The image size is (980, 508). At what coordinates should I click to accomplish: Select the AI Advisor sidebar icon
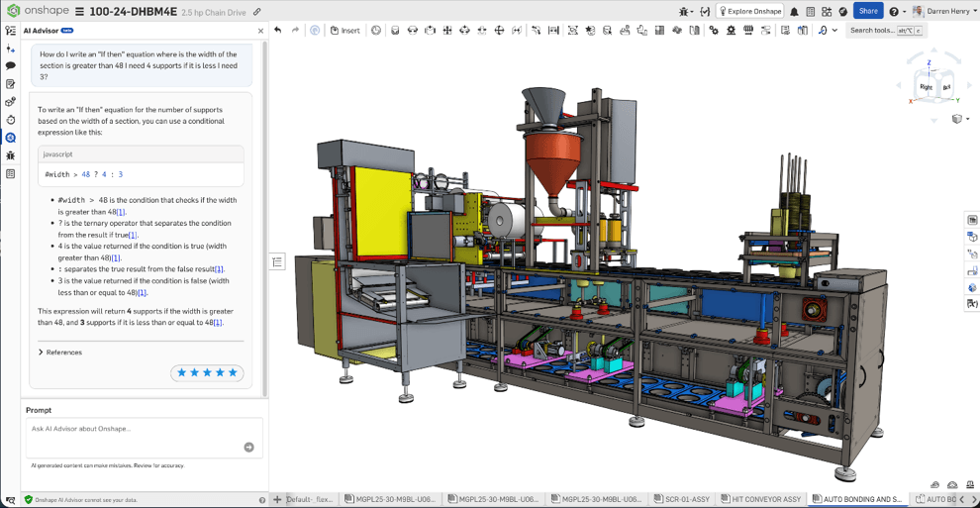click(x=11, y=138)
